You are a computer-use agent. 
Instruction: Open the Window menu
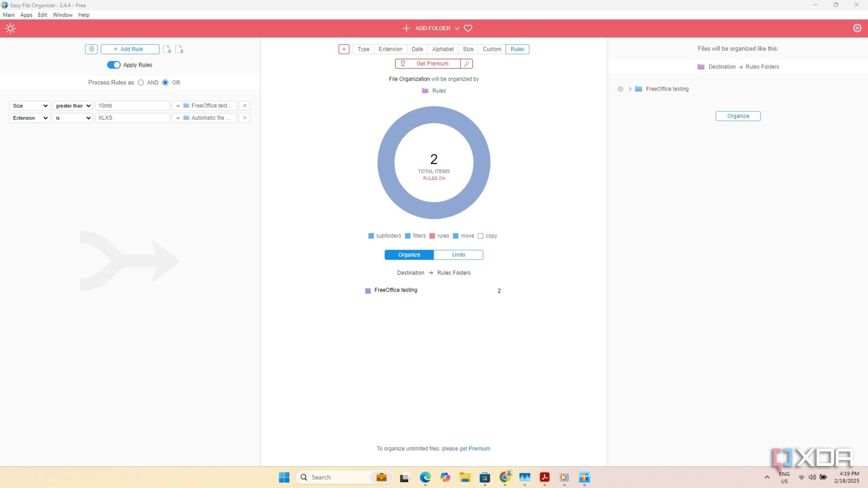(x=62, y=15)
